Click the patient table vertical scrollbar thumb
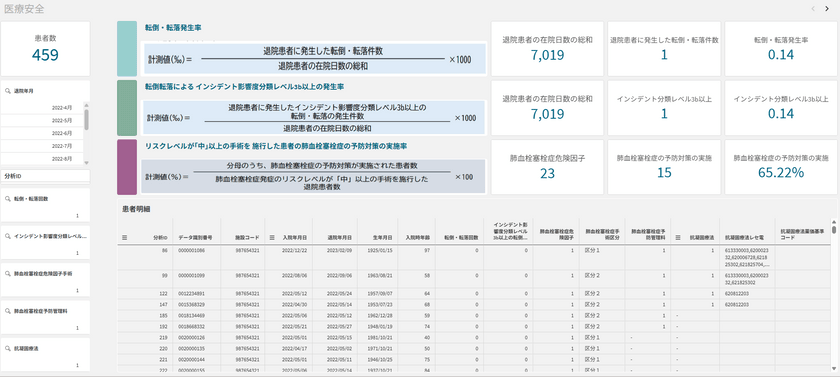Image resolution: width=840 pixels, height=377 pixels. [x=834, y=229]
